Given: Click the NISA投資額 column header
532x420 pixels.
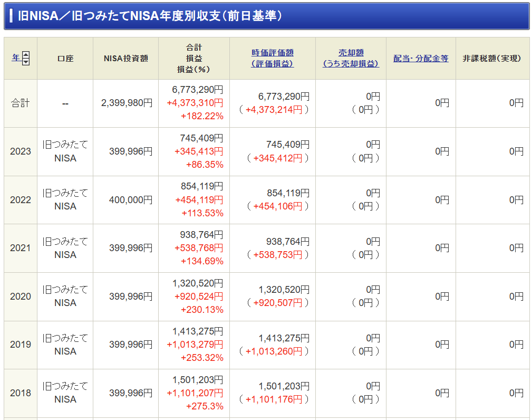Looking at the screenshot, I should point(126,59).
